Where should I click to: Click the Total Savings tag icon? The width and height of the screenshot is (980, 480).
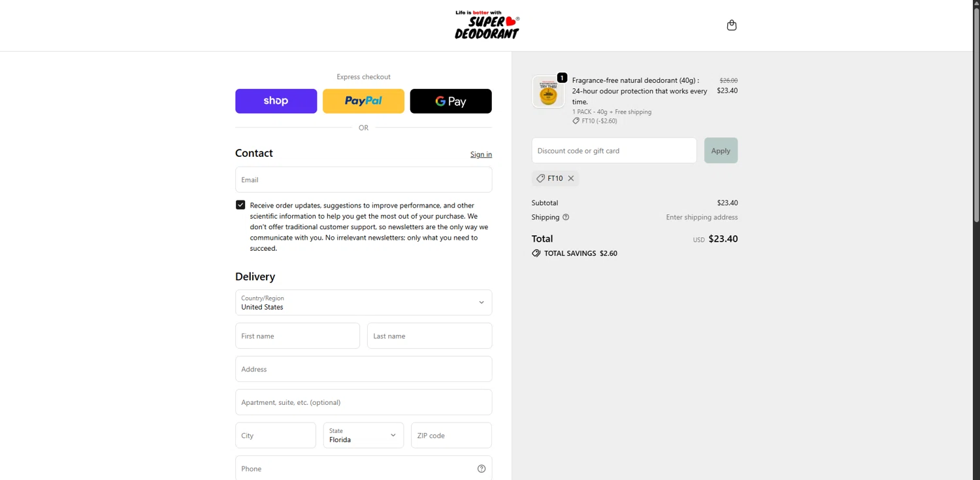tap(536, 253)
